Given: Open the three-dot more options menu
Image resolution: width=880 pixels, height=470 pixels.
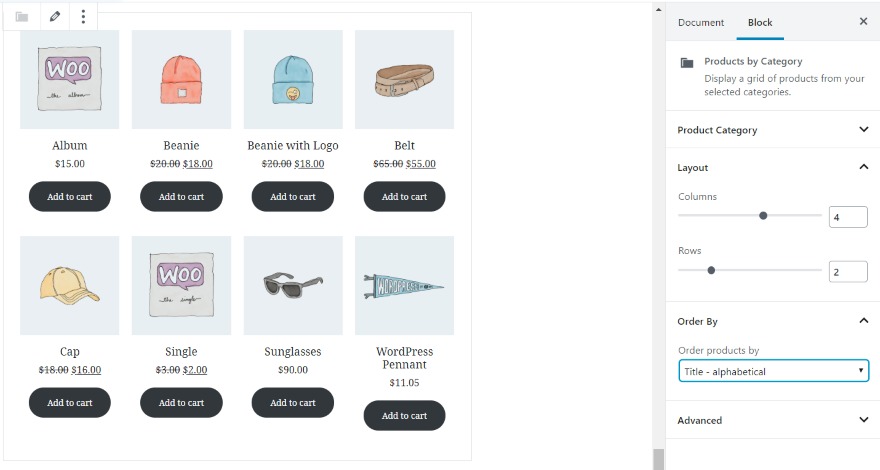Looking at the screenshot, I should point(83,16).
